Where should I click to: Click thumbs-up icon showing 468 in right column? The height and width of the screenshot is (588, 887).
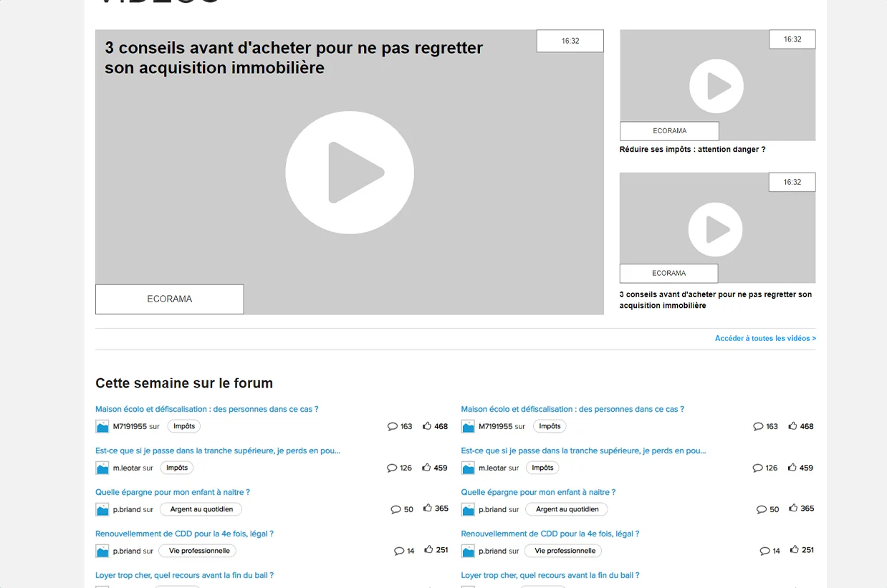792,425
